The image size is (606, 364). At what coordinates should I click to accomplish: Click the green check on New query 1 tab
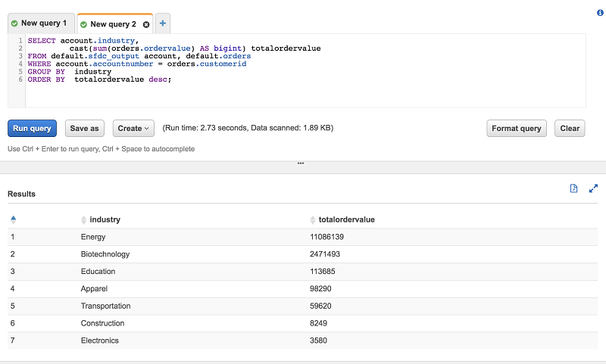click(x=14, y=23)
